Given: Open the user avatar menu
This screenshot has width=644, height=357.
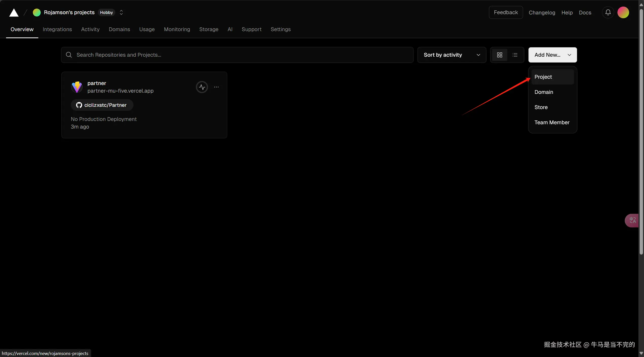Looking at the screenshot, I should click(x=623, y=12).
